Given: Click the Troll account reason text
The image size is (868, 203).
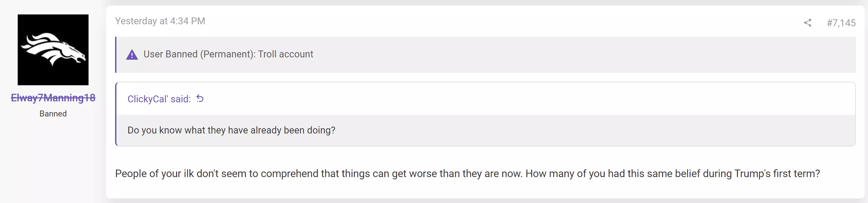Looking at the screenshot, I should coord(285,54).
